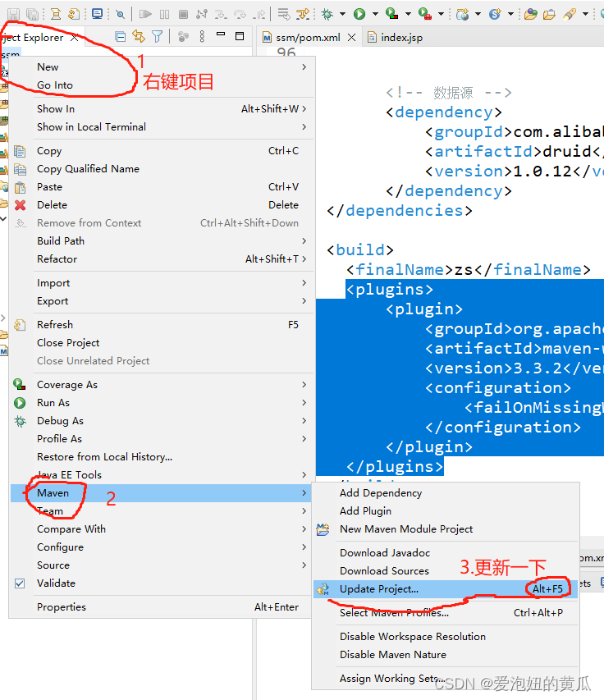Screen dimensions: 604x700
Task: Click the Drop to Frame icon
Action: [283, 14]
